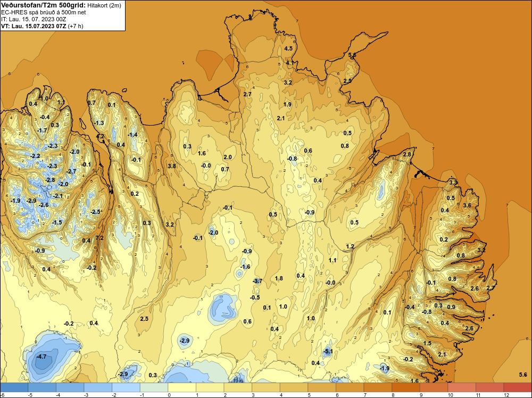The image size is (532, 398).
Task: Select the legend swatch between 4 and 5
Action: 294,387
